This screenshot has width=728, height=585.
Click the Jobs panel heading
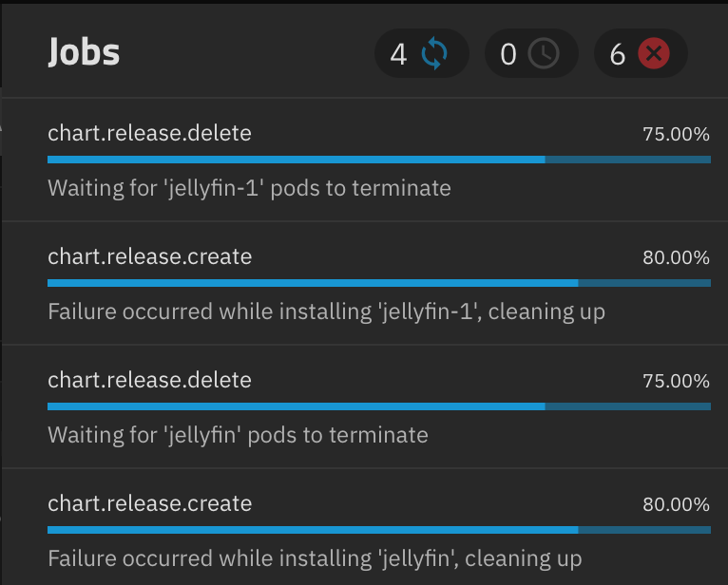(x=84, y=52)
